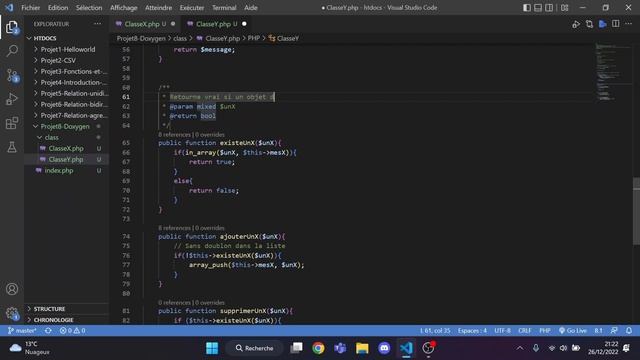The height and width of the screenshot is (360, 640).
Task: Open the Accounts menu icon
Action: pos(12,289)
